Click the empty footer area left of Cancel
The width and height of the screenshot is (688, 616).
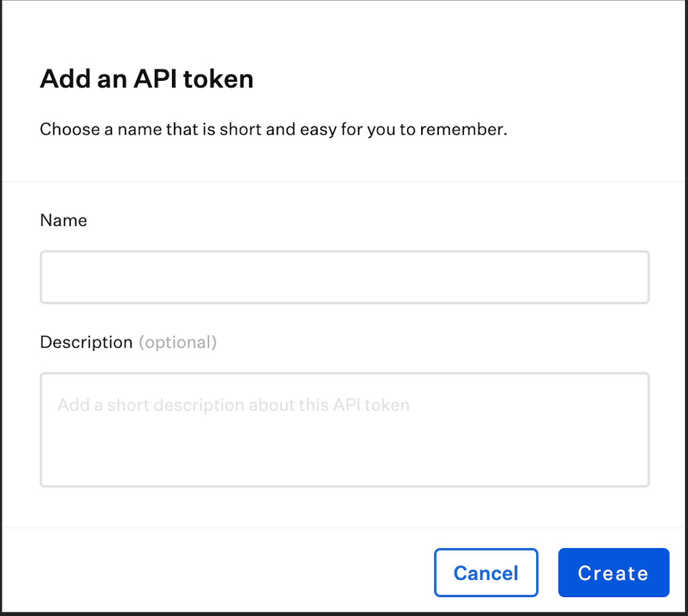(214, 573)
